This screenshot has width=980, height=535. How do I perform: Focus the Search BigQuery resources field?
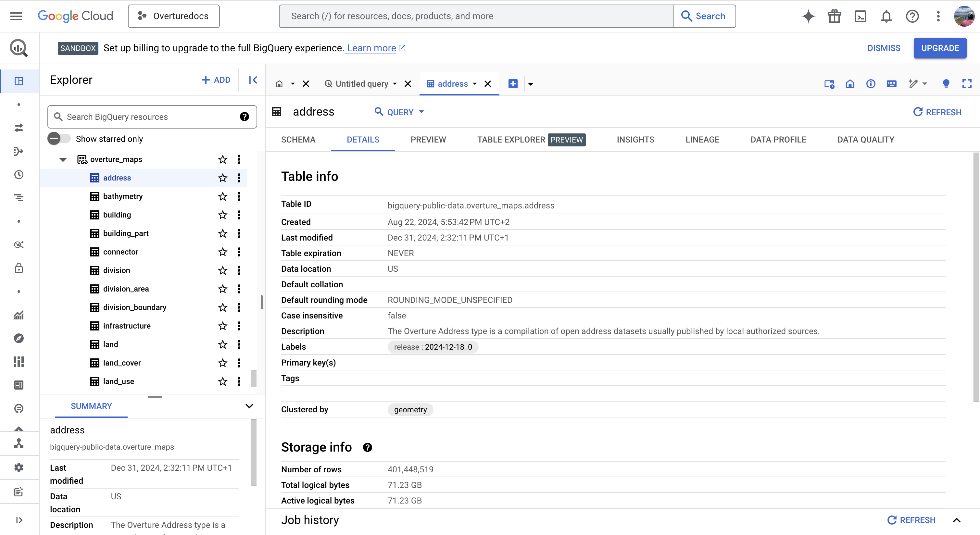tap(152, 117)
